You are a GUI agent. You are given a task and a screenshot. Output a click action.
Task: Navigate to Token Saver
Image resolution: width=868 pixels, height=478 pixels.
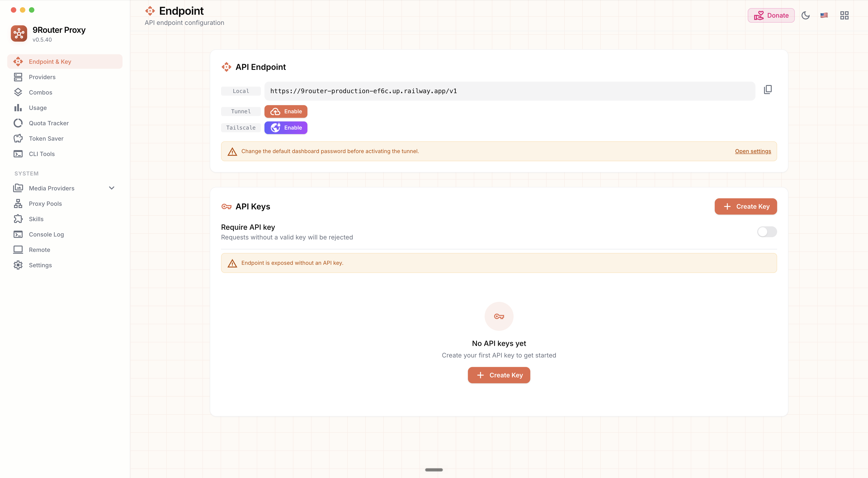tap(65, 139)
